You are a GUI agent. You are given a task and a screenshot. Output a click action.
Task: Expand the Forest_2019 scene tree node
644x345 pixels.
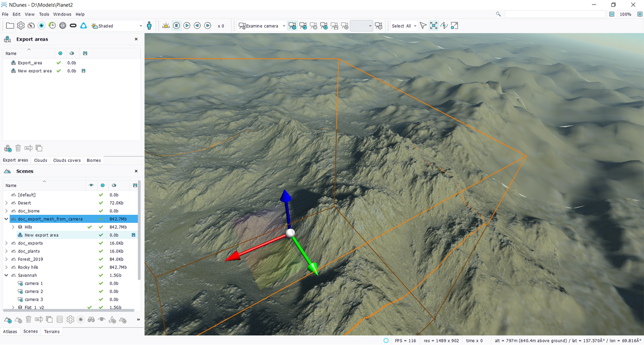point(7,260)
